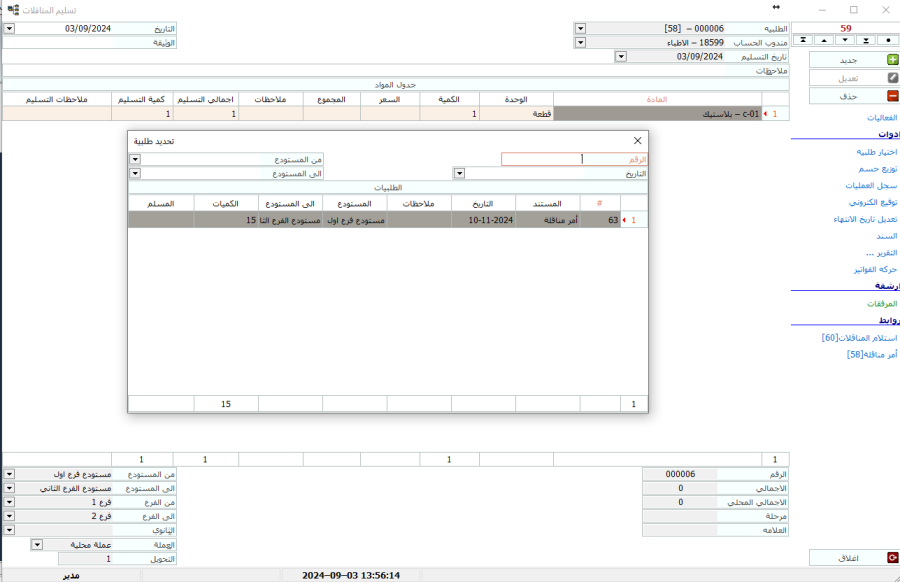This screenshot has height=582, width=900.
Task: Go to the next record with down arrow
Action: click(845, 40)
